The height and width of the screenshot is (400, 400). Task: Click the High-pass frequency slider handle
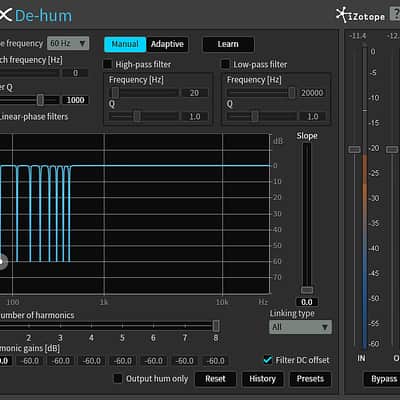coord(115,93)
